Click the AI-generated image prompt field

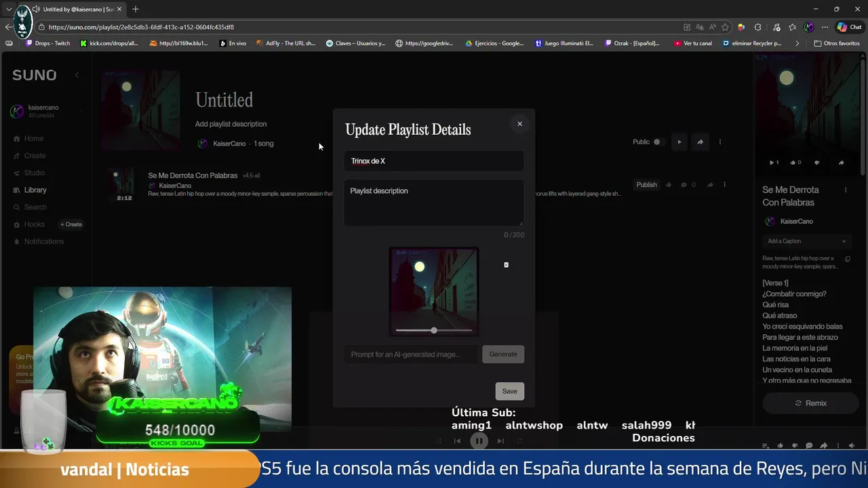click(411, 354)
